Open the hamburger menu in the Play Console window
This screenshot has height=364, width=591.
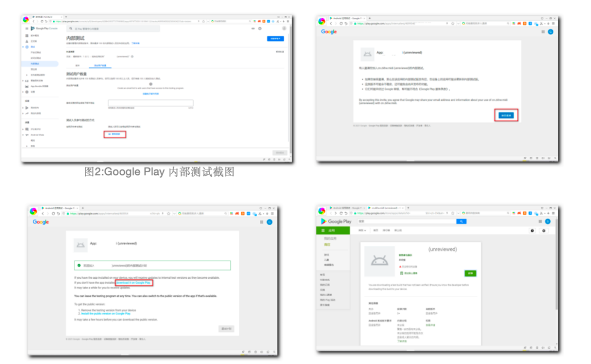click(26, 28)
